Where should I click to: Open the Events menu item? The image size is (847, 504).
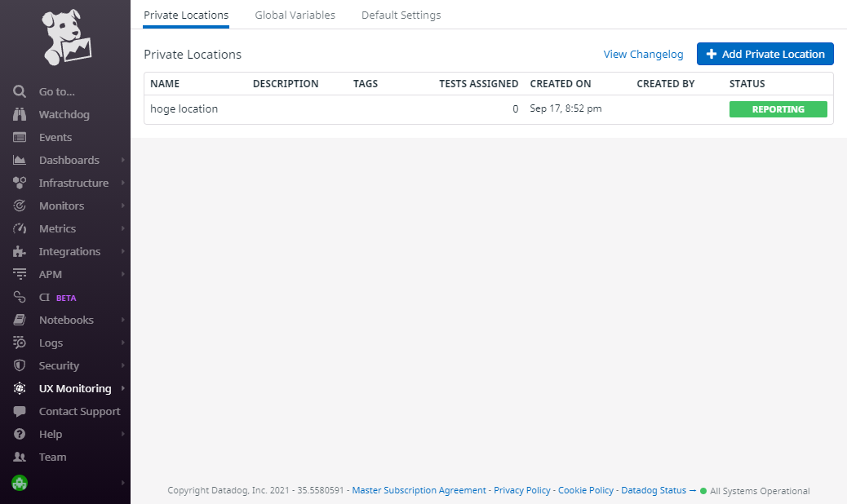[x=55, y=137]
